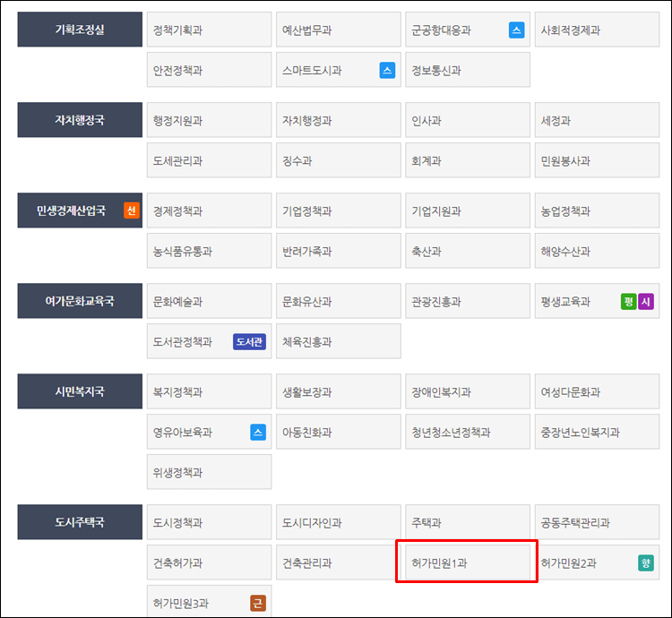
Task: Select 군공항대응과 department box
Action: 468,30
